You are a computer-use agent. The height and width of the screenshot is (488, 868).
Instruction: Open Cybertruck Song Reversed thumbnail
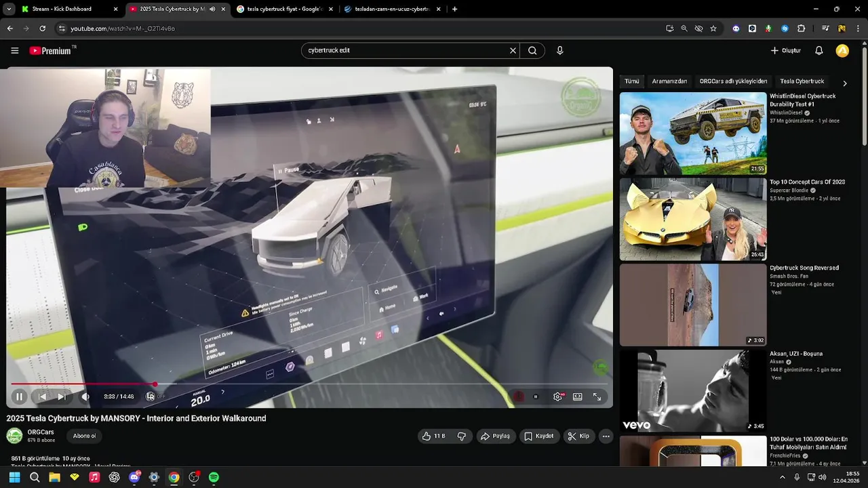(x=693, y=305)
